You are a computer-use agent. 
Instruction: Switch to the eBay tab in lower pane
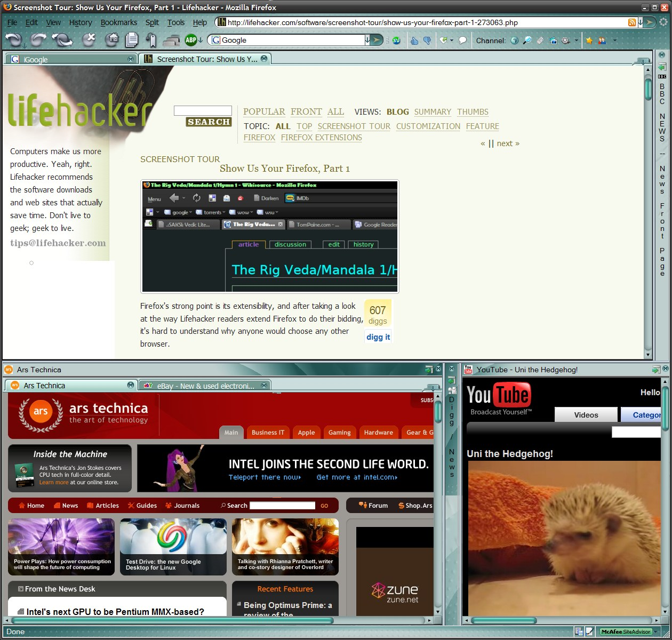point(205,386)
